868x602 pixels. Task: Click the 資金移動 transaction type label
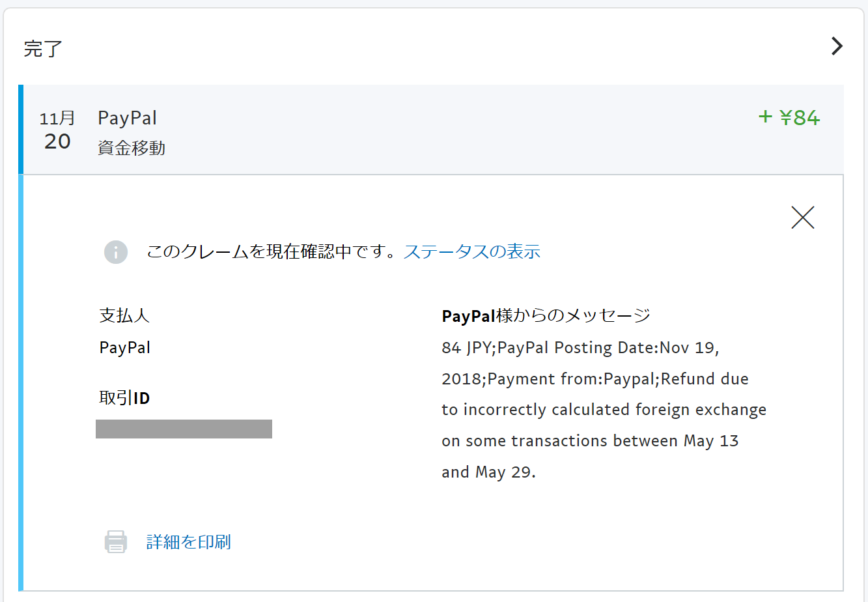tap(132, 148)
